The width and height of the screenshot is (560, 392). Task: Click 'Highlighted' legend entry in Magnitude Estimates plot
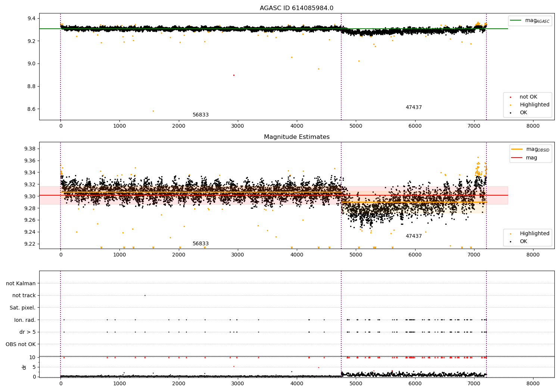(534, 234)
